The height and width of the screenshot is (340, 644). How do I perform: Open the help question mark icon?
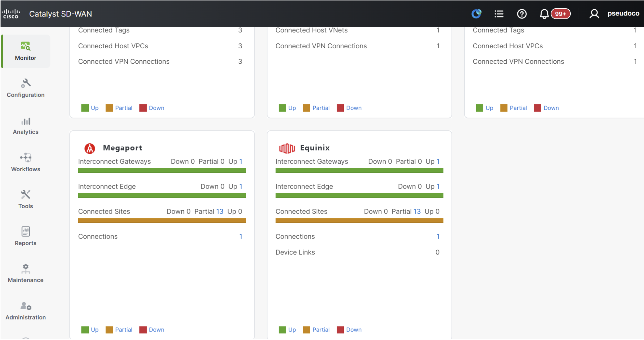tap(522, 14)
